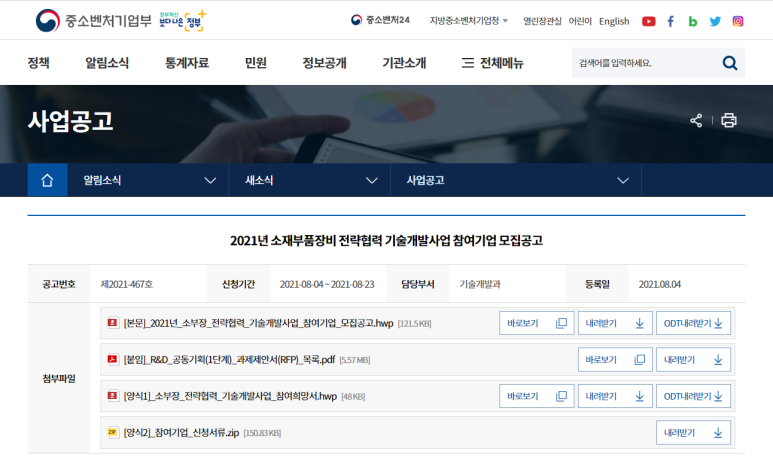Click the 열린장관실 link
Image resolution: width=773 pixels, height=472 pixels.
[542, 21]
